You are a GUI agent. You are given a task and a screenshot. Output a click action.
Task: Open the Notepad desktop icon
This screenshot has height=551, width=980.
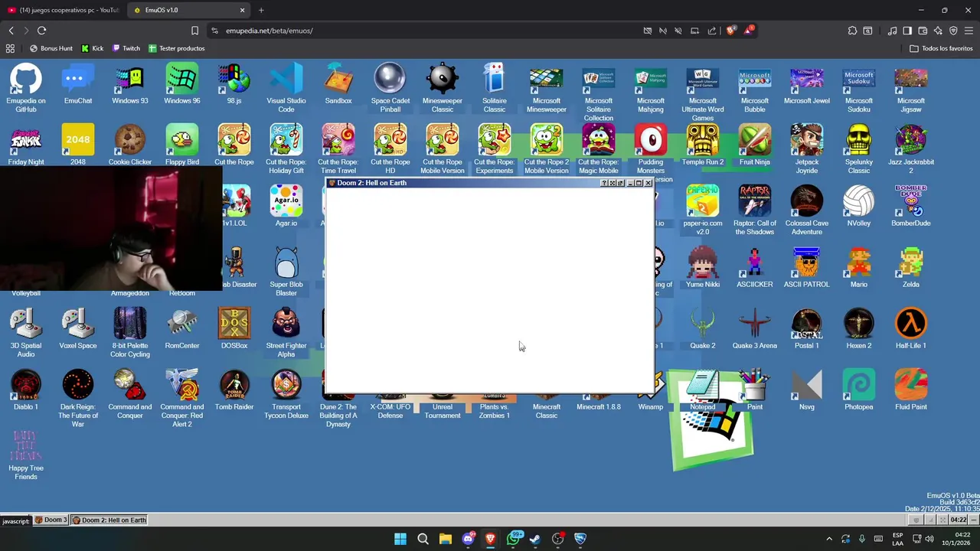(703, 391)
